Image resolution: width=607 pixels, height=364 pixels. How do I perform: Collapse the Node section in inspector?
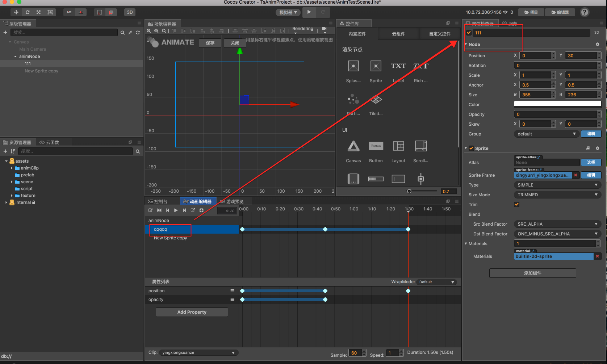pos(466,44)
